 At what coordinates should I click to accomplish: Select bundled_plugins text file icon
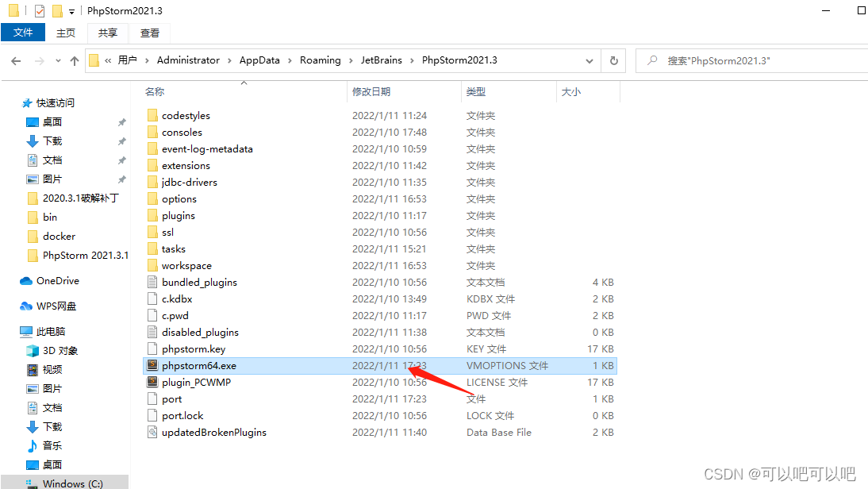pos(153,282)
